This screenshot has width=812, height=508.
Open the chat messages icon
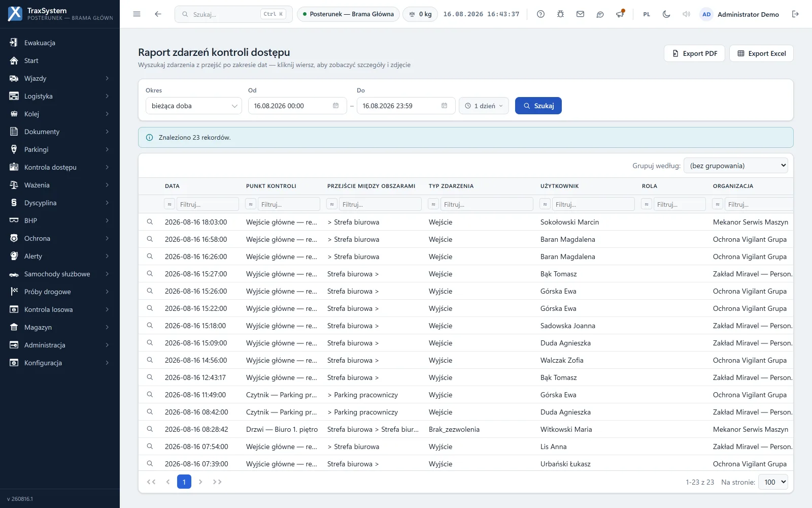(x=600, y=14)
